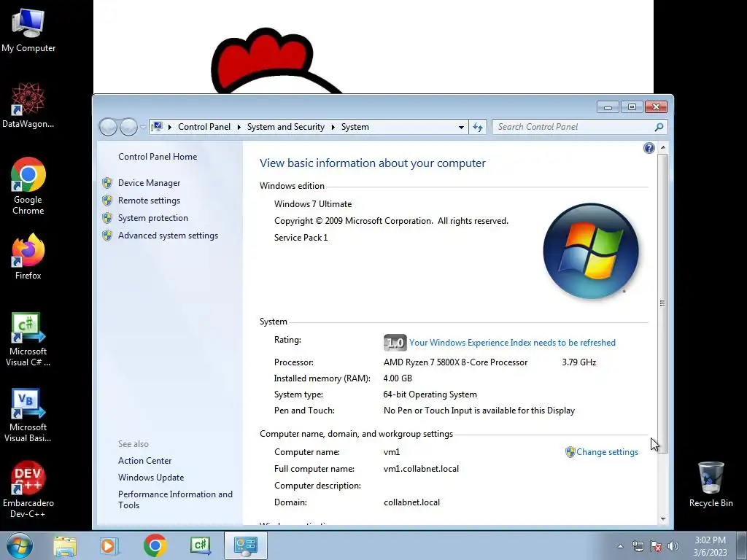This screenshot has width=747, height=560.
Task: Click the Windows Experience Index refresh link
Action: pyautogui.click(x=512, y=343)
